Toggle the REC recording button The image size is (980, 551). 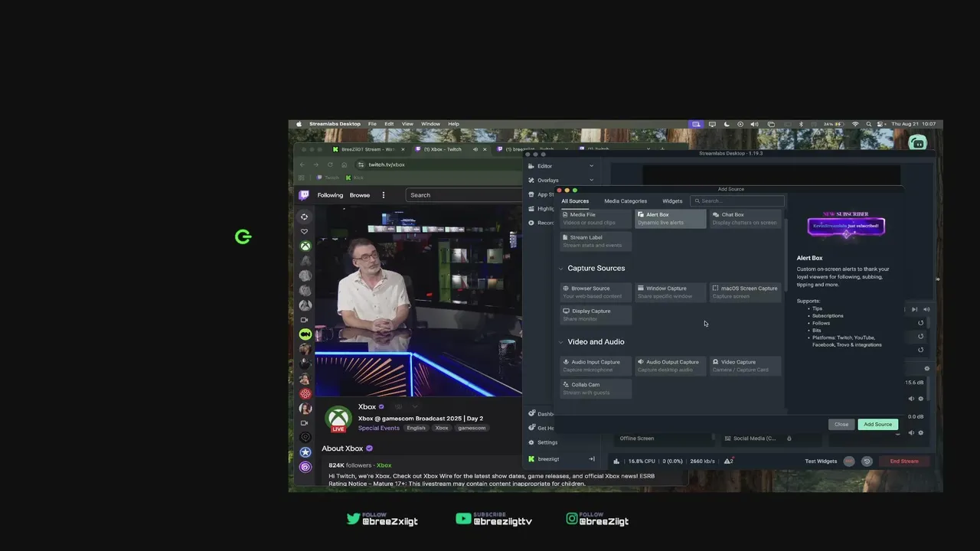848,461
